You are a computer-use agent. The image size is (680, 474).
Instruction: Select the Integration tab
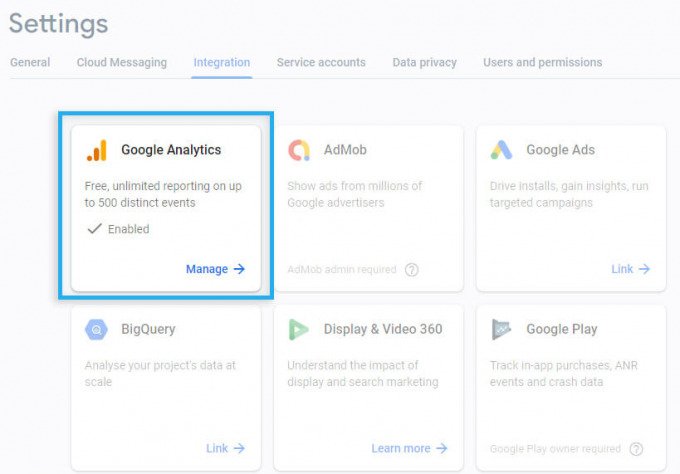[x=222, y=62]
